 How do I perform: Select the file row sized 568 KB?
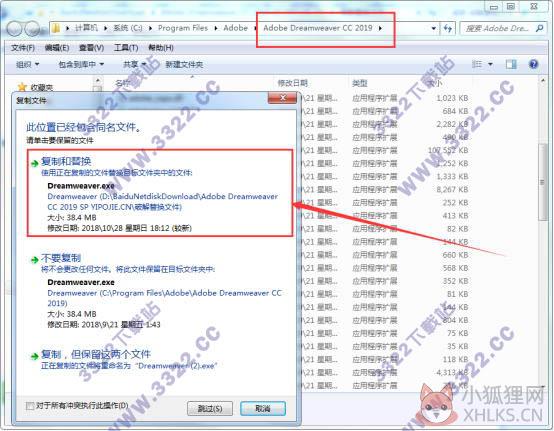pos(386,268)
